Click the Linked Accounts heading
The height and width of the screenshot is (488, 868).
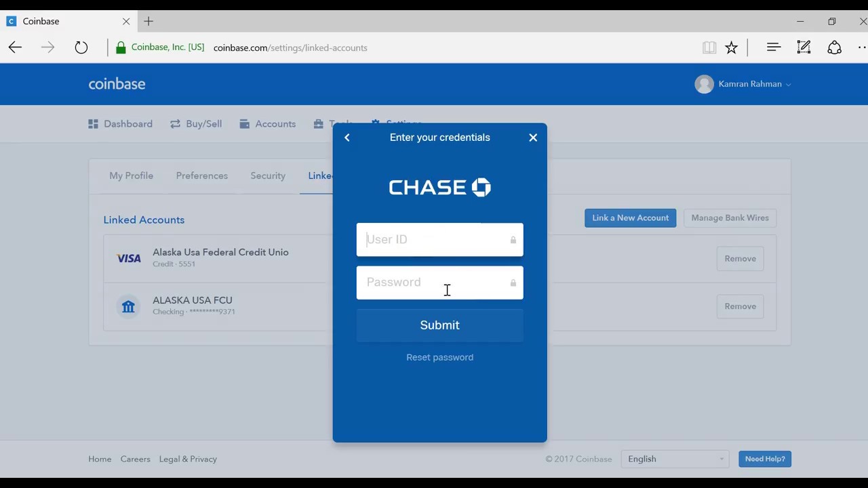point(144,220)
